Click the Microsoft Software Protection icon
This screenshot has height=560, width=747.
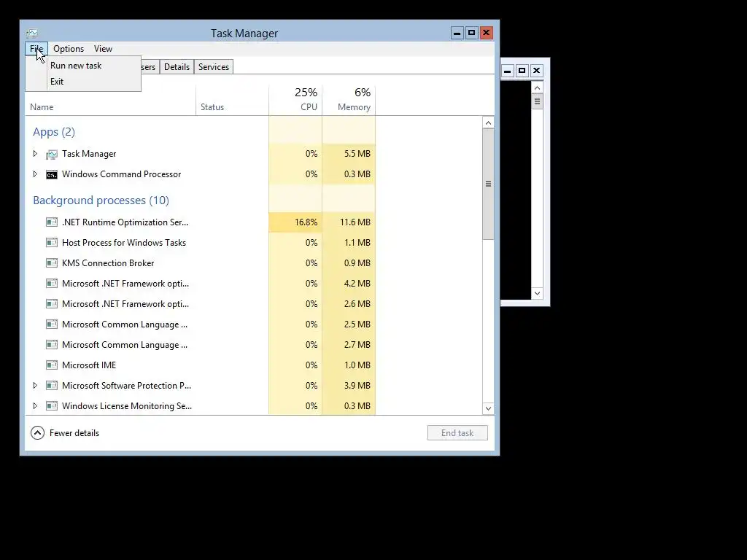[x=52, y=386]
